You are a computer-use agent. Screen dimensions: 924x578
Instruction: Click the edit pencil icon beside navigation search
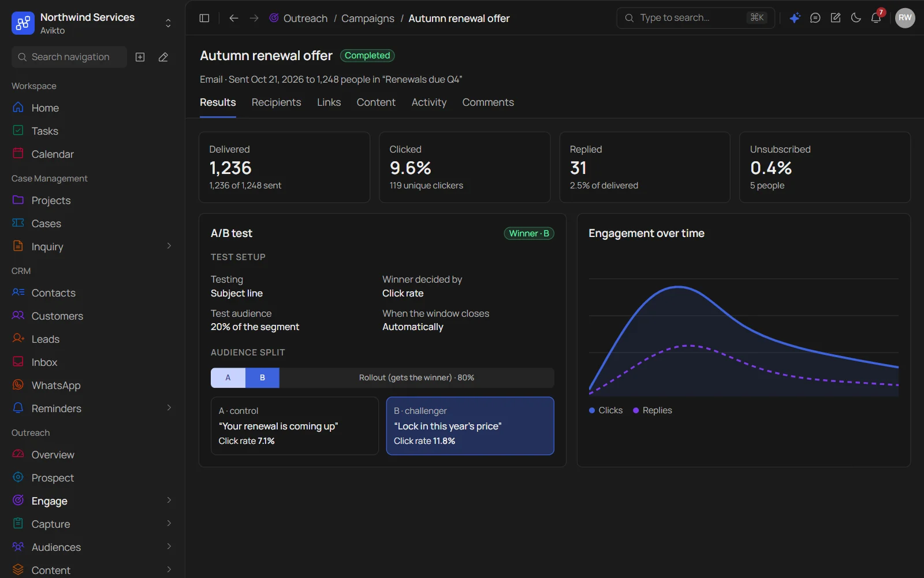click(163, 57)
